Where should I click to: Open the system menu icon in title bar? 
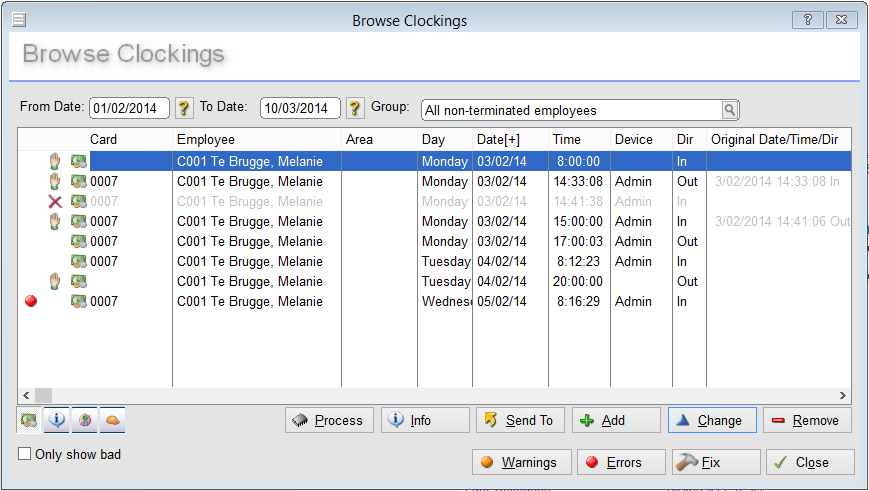(x=19, y=20)
